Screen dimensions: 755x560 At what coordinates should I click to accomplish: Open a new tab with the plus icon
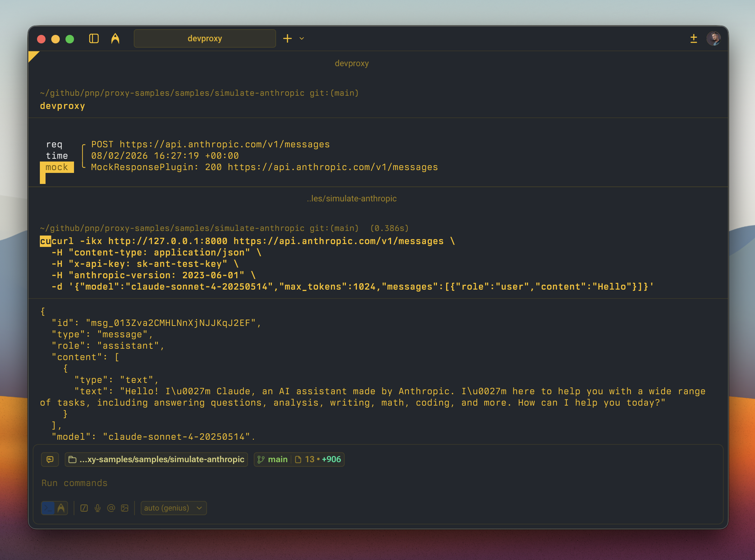[287, 38]
